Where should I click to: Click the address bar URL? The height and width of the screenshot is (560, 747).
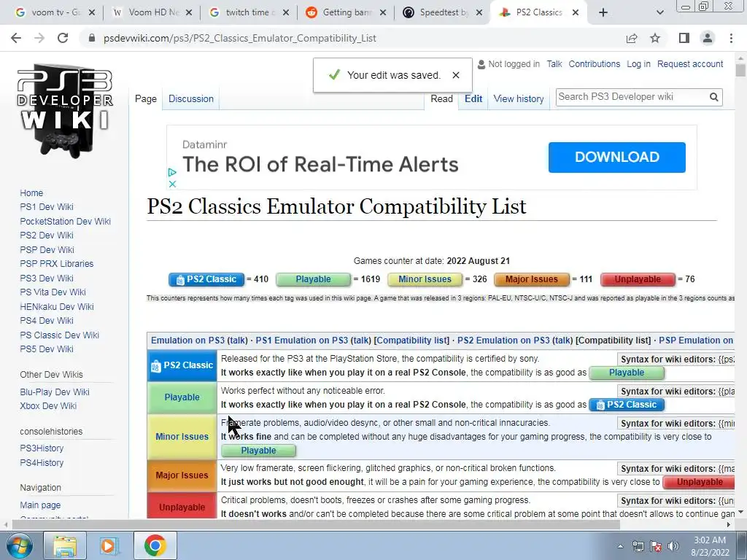click(x=239, y=38)
